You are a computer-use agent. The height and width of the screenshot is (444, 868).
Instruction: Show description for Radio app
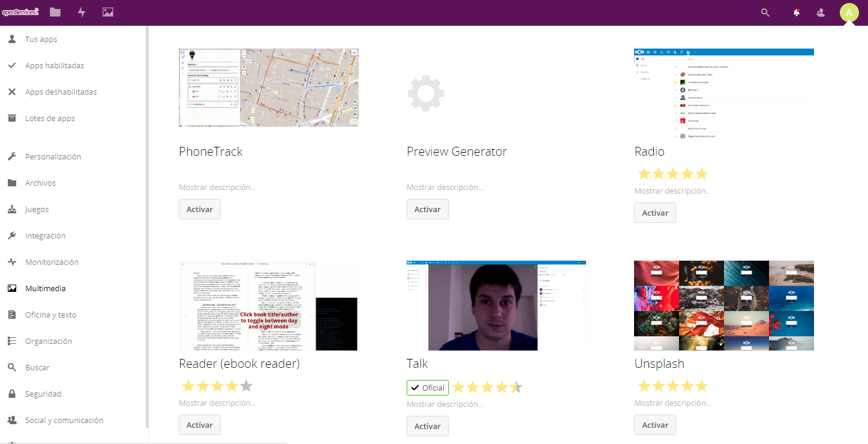pyautogui.click(x=672, y=191)
